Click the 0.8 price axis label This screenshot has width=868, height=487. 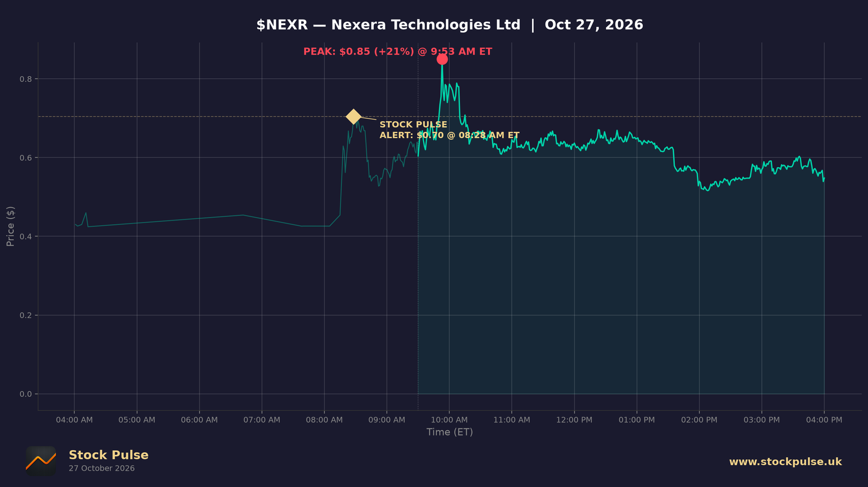point(26,79)
